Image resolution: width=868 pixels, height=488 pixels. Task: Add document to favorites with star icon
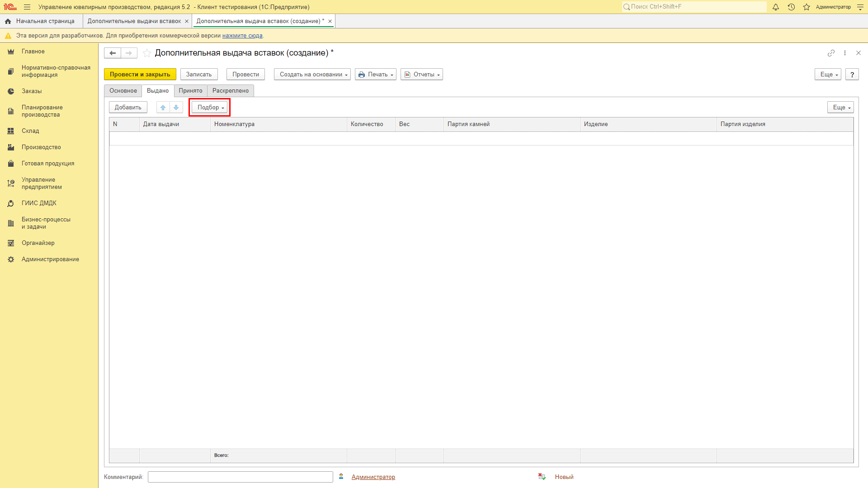(x=147, y=53)
